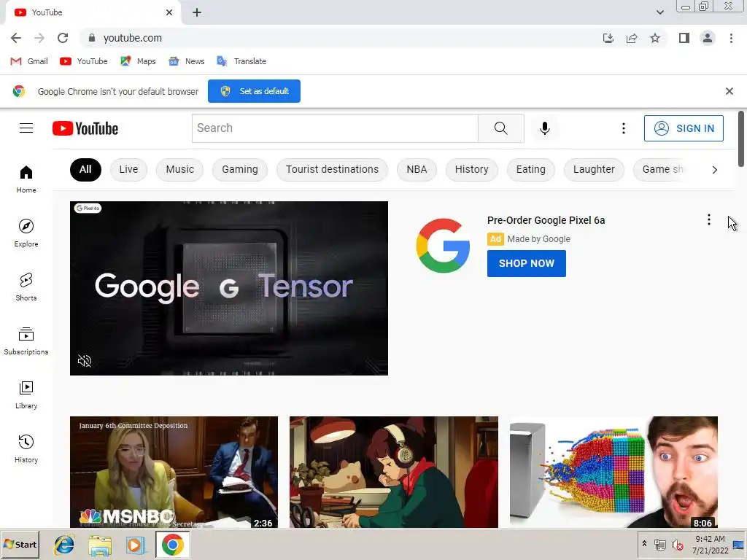Start voice search with the microphone icon
This screenshot has width=747, height=560.
pos(544,128)
